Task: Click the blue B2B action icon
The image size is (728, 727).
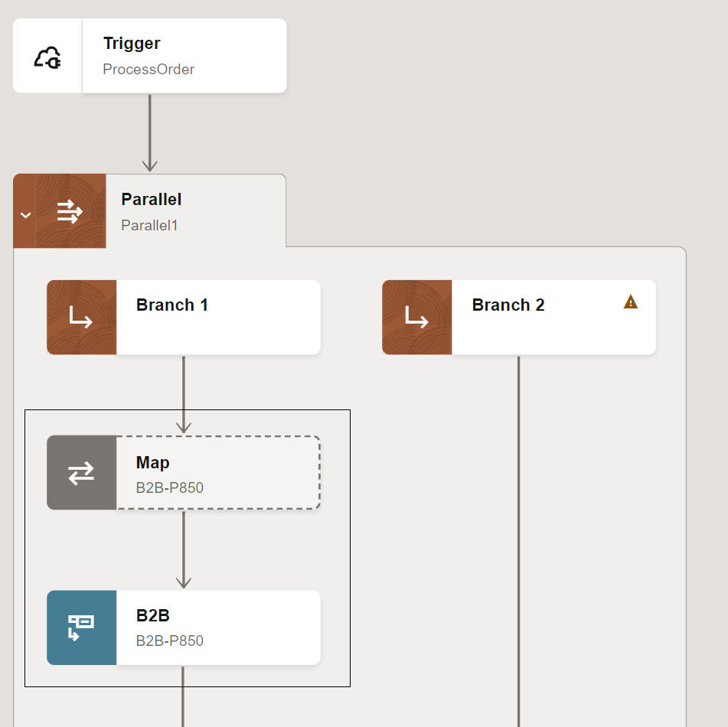Action: [x=81, y=628]
